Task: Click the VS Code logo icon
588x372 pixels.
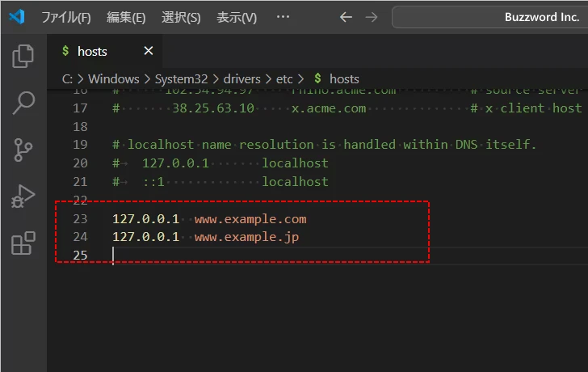Action: pyautogui.click(x=18, y=17)
